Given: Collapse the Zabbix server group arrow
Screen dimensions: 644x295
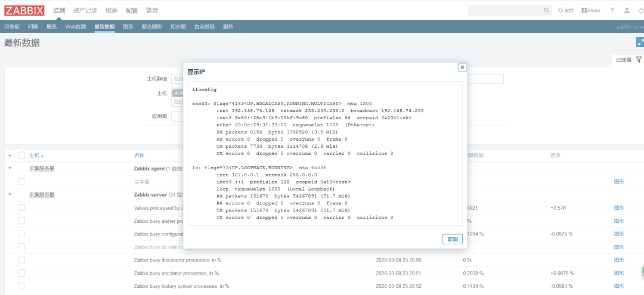Looking at the screenshot, I should (10, 194).
